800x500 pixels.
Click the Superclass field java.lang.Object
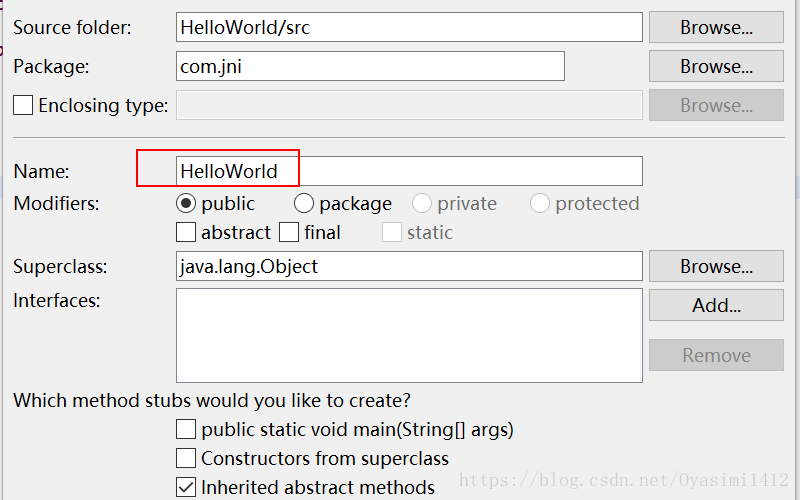click(409, 266)
